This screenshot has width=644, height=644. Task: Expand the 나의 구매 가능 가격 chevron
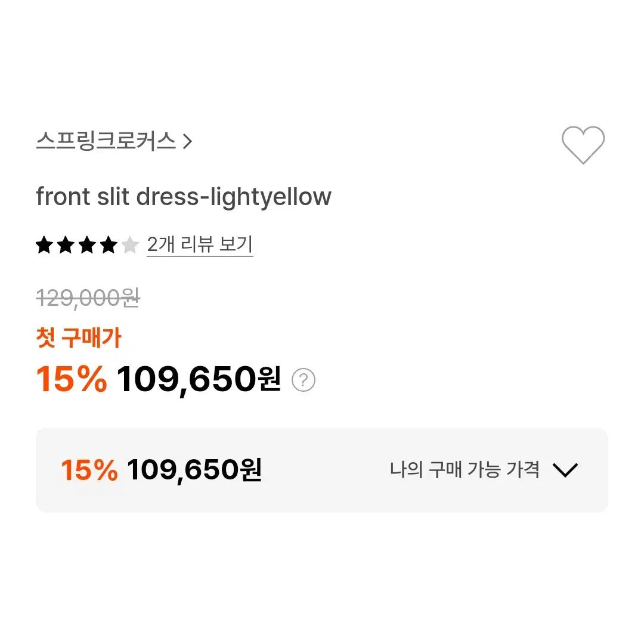pyautogui.click(x=565, y=470)
